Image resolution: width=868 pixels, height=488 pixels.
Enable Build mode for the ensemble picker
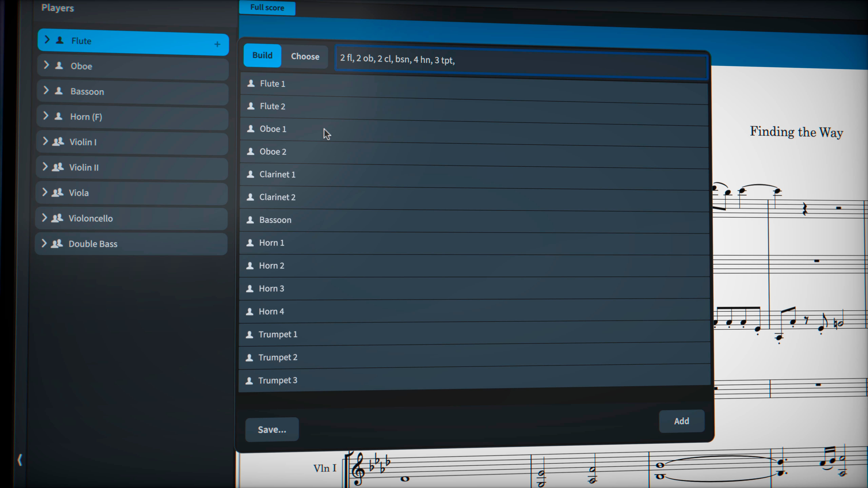coord(262,56)
